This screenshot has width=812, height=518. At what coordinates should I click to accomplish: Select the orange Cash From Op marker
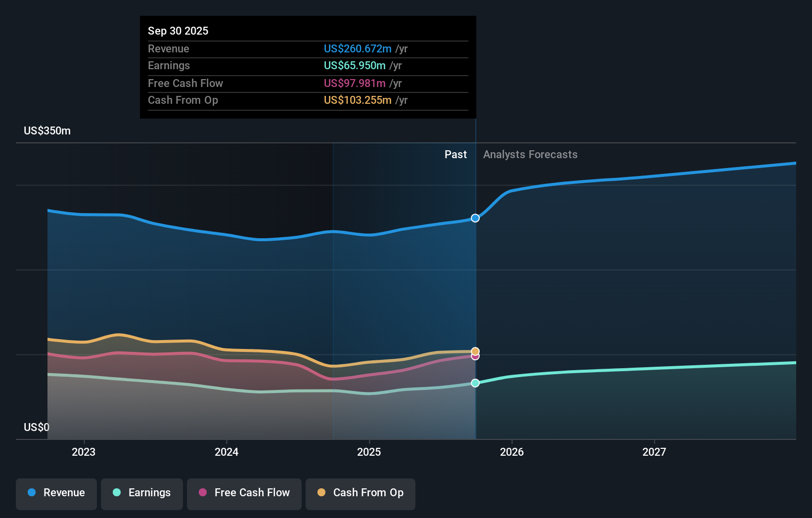[x=475, y=350]
